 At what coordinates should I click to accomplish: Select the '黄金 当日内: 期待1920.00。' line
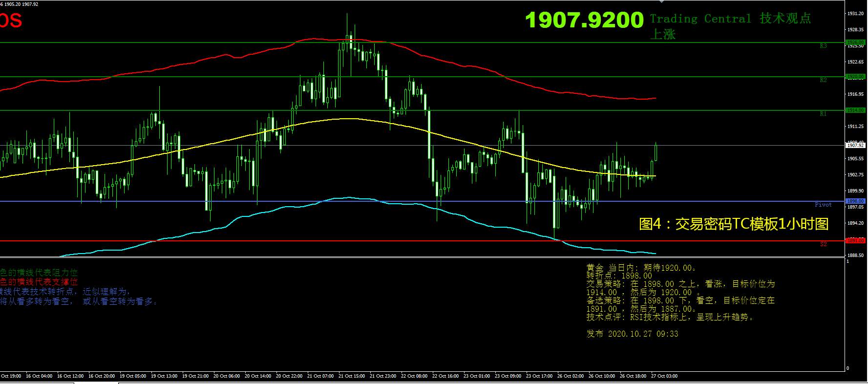coord(641,268)
